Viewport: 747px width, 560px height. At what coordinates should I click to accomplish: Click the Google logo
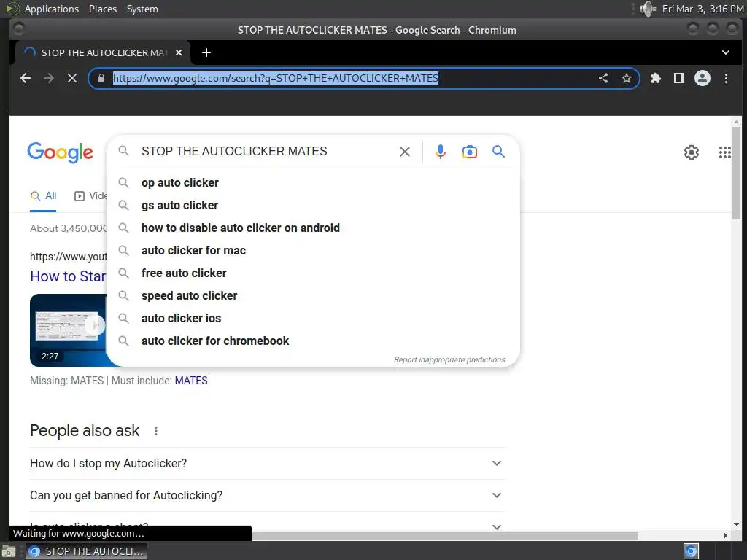click(x=61, y=152)
